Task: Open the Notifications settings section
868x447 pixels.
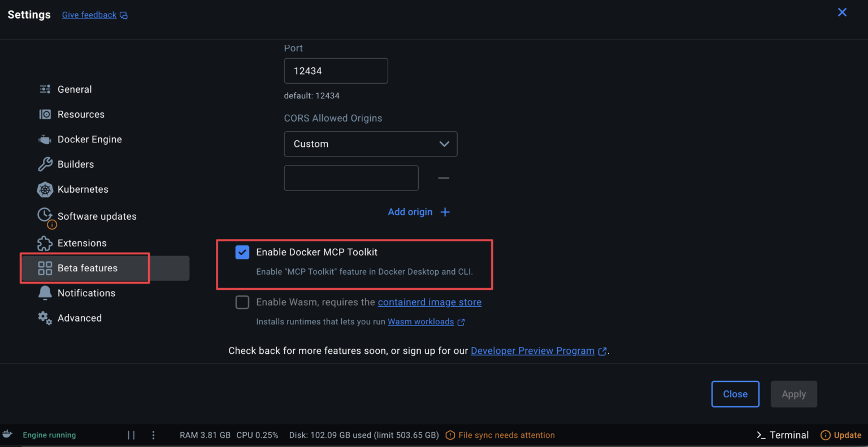Action: coord(85,293)
